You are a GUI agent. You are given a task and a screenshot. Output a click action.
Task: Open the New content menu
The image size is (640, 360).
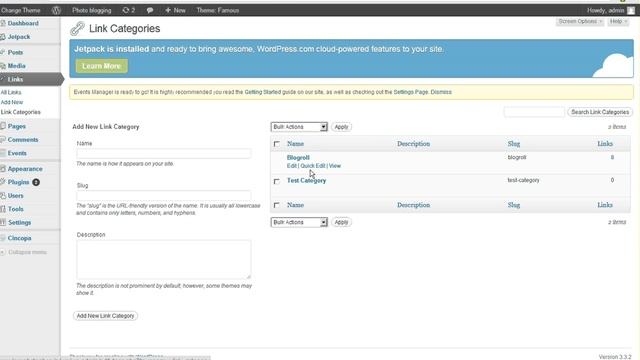click(175, 10)
